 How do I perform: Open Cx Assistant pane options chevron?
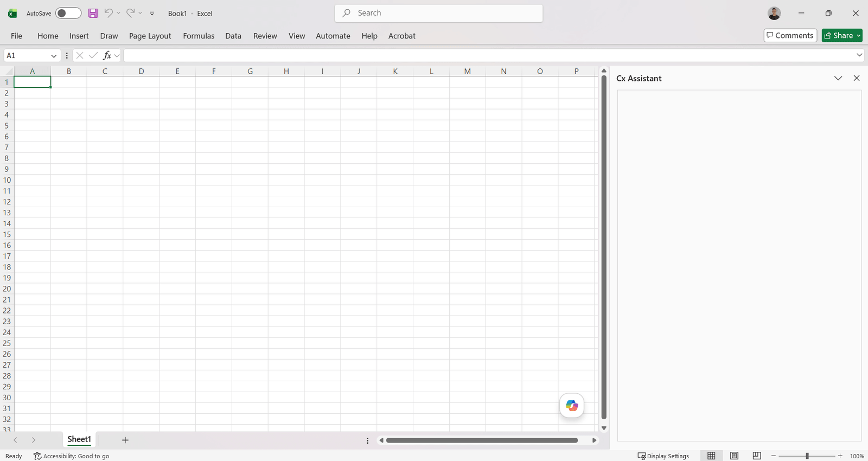[838, 78]
